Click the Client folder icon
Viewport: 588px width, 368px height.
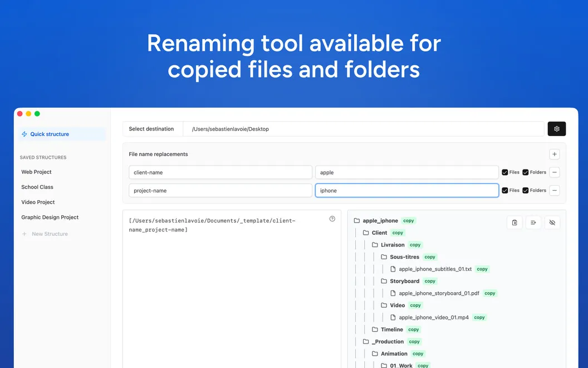click(x=366, y=233)
